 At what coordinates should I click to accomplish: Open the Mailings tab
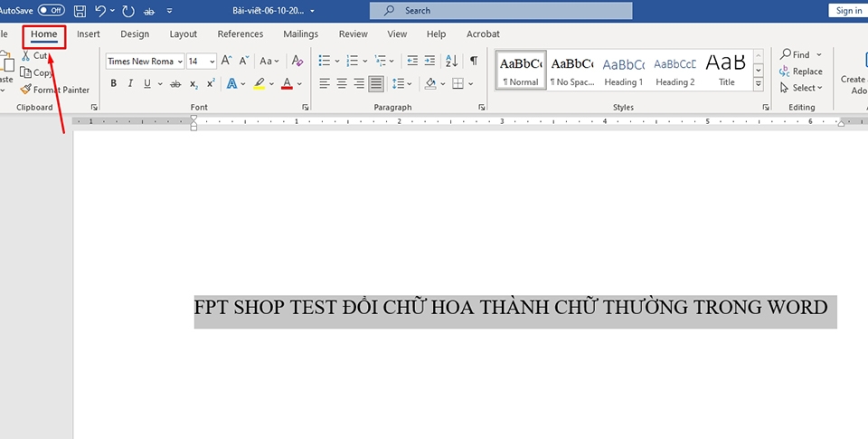coord(300,33)
